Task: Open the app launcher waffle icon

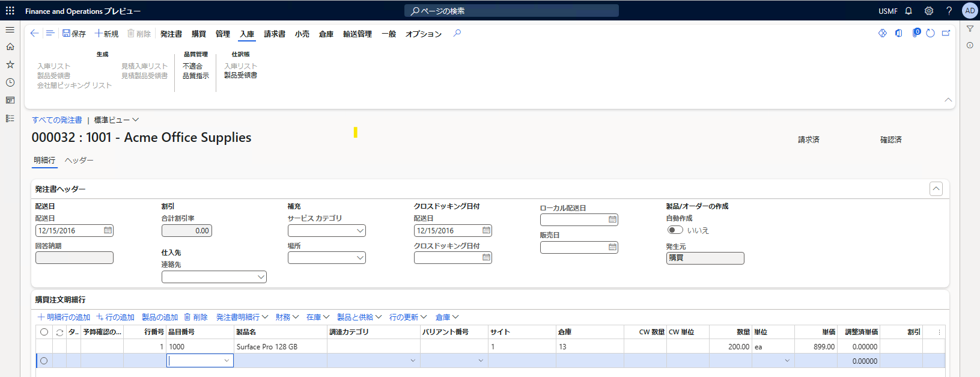Action: pos(10,11)
